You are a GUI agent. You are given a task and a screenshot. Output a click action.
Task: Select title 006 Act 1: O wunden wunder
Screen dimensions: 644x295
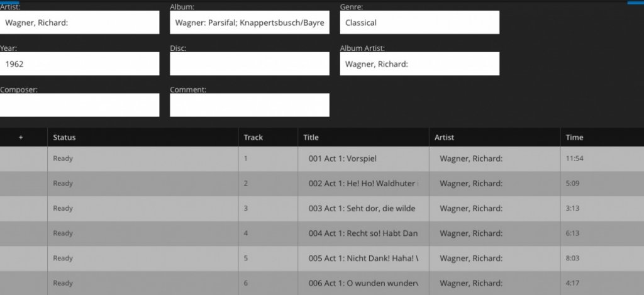tap(364, 283)
